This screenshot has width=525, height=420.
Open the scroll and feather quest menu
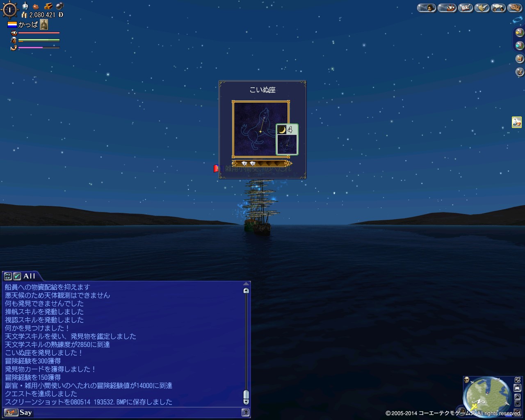pos(482,7)
